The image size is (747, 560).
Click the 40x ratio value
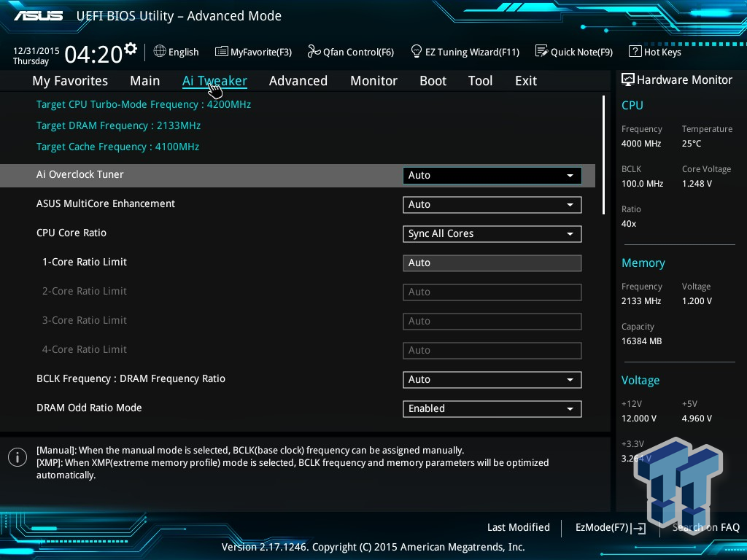(x=629, y=223)
